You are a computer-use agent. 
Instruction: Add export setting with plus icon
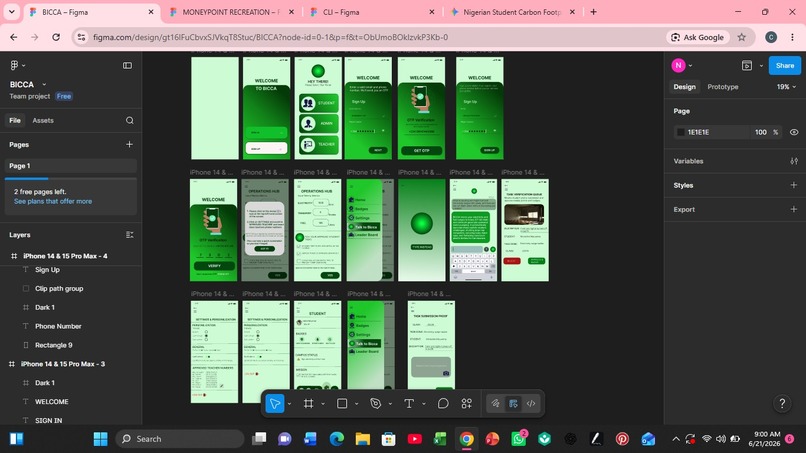coord(794,209)
